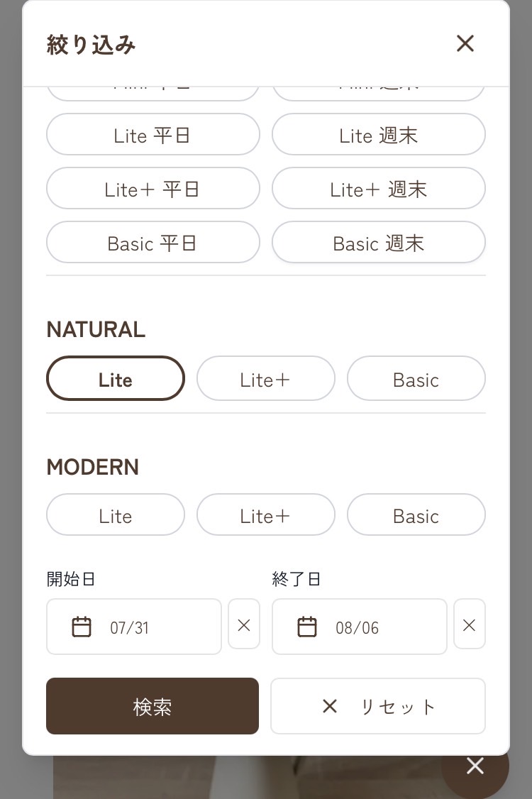Select NATURAL Lite+ option

265,379
